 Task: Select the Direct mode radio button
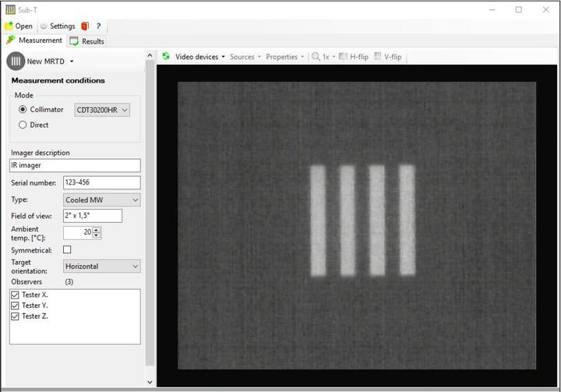tap(23, 125)
